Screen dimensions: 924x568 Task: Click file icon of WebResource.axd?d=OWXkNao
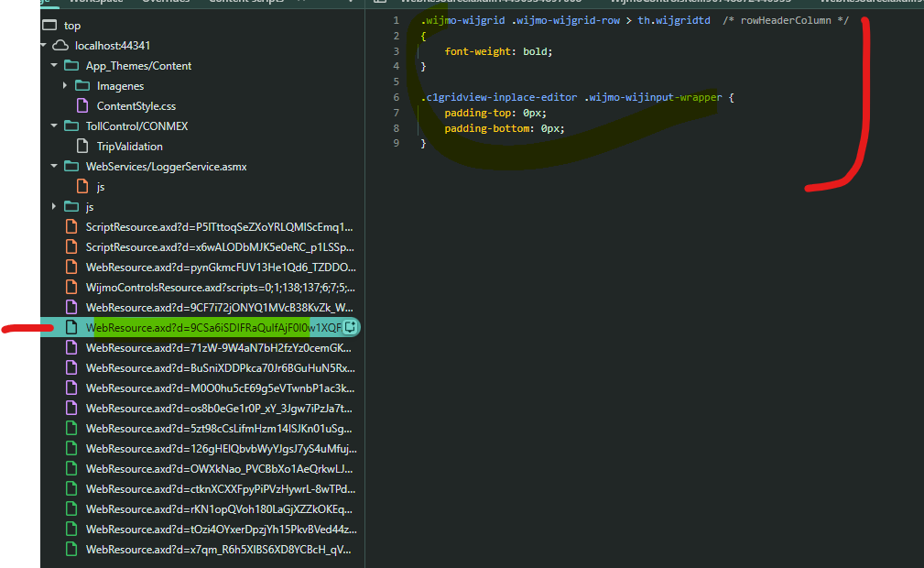click(71, 468)
